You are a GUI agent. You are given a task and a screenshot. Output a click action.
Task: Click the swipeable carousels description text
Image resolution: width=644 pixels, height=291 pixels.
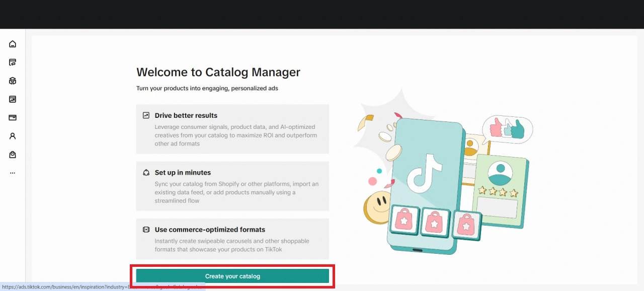click(232, 245)
